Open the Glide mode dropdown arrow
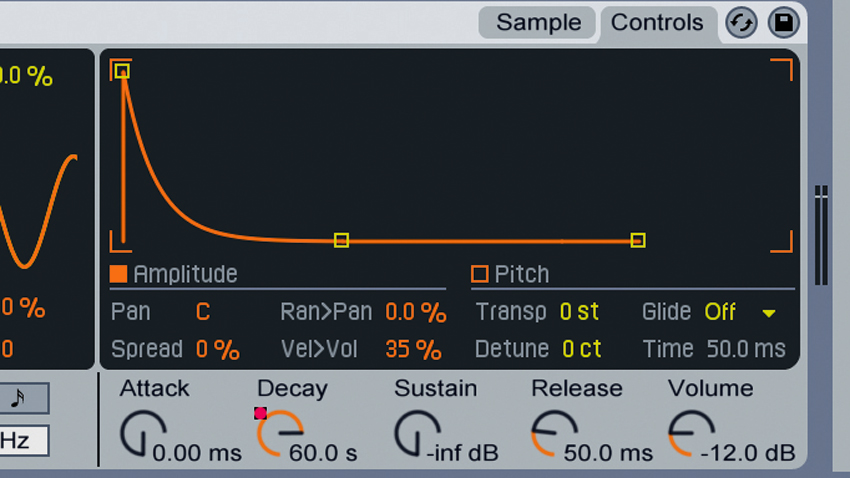The image size is (850, 478). 769,313
